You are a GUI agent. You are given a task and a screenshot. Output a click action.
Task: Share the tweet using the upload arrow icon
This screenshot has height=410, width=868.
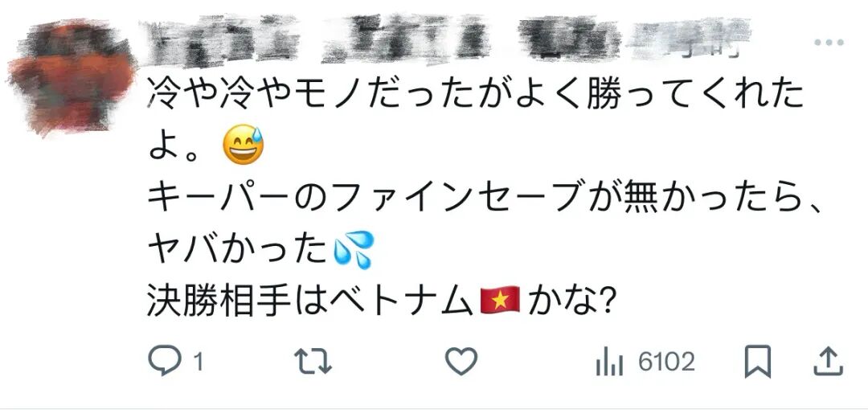tap(828, 361)
